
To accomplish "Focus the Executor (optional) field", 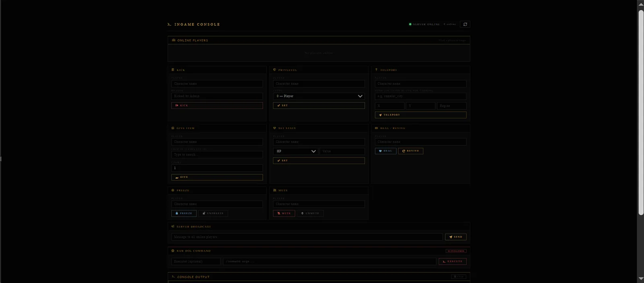I will 196,261.
